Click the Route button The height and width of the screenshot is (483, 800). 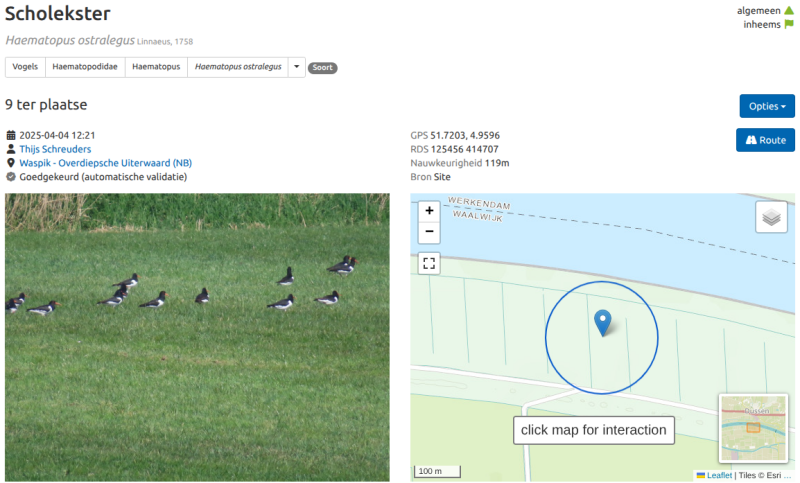[765, 140]
